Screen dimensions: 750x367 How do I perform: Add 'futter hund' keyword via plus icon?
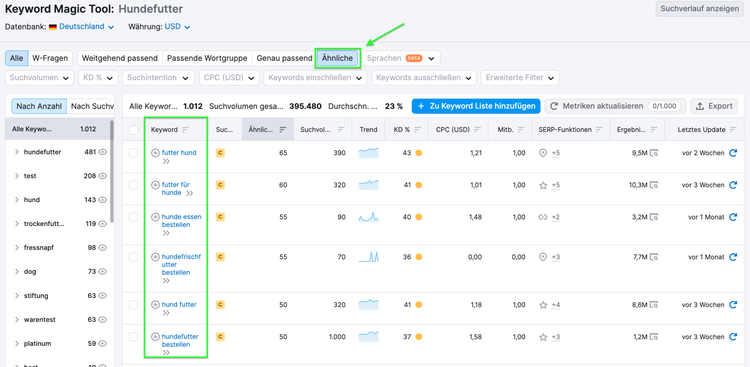click(x=155, y=153)
